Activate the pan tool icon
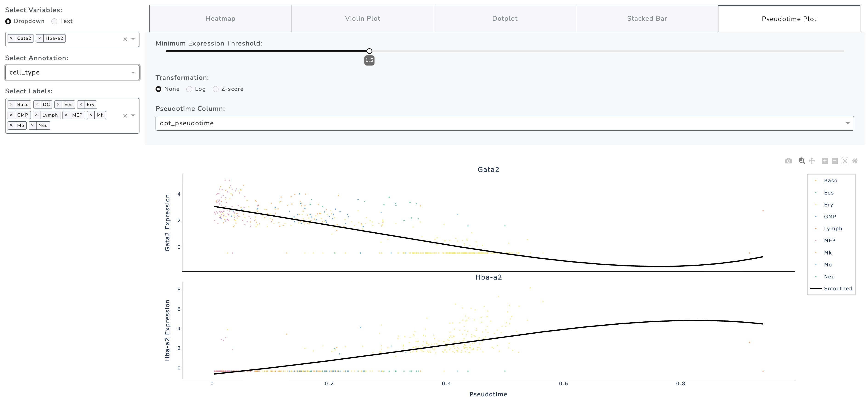868x406 pixels. tap(812, 161)
